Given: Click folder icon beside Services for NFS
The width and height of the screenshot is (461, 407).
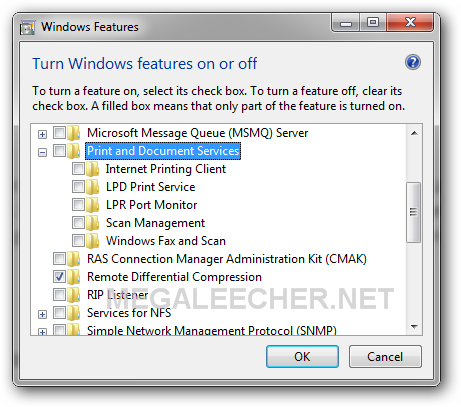Looking at the screenshot, I should click(x=74, y=313).
